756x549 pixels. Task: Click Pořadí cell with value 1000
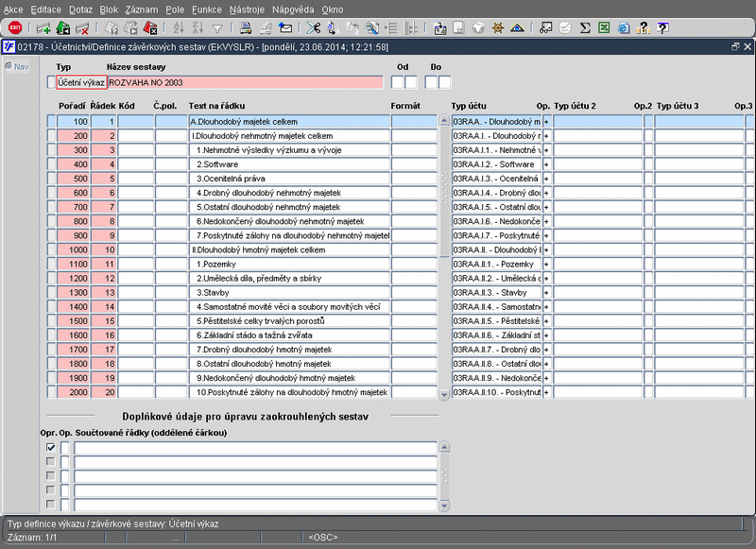pyautogui.click(x=73, y=249)
